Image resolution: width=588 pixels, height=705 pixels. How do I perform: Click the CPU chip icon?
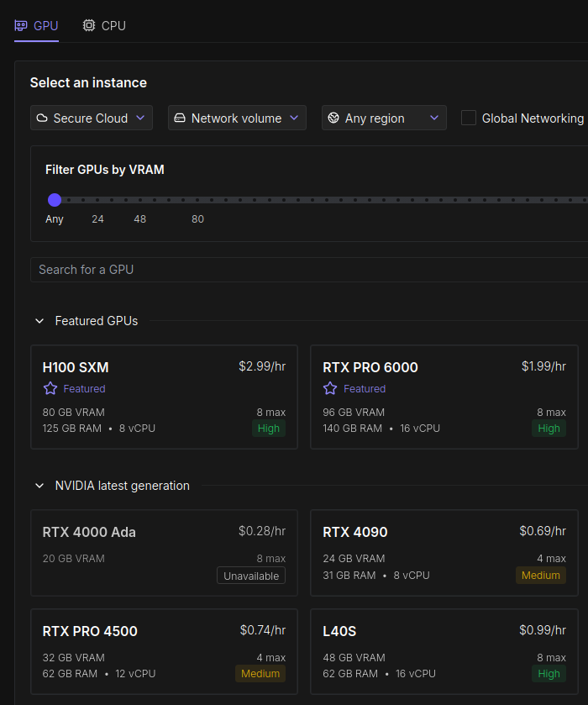click(89, 25)
